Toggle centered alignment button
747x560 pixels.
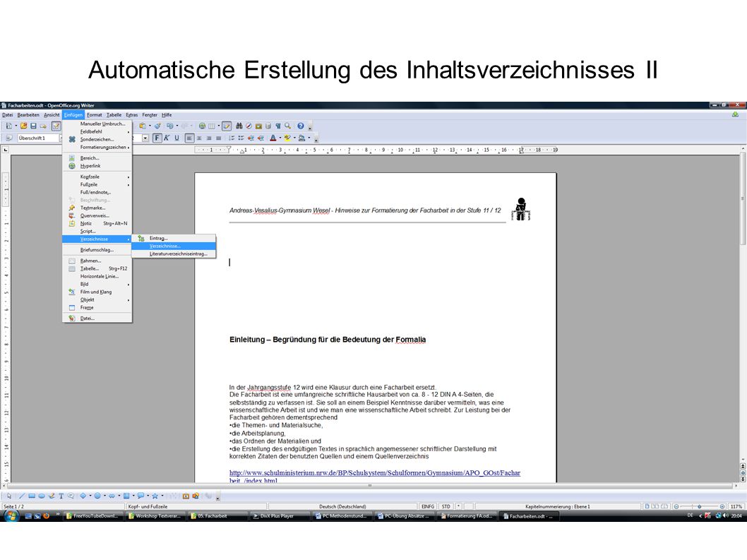pyautogui.click(x=198, y=138)
